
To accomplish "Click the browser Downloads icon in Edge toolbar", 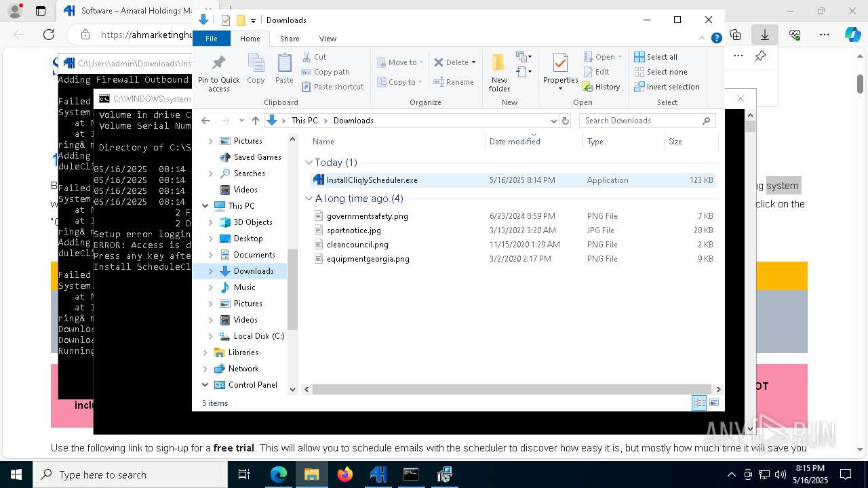I will pos(764,35).
